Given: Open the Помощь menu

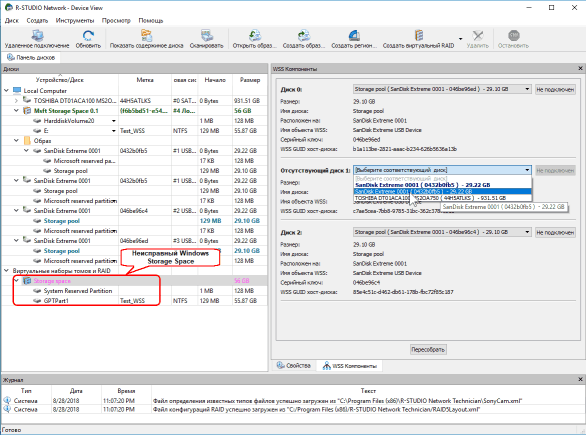Looking at the screenshot, I should [151, 21].
